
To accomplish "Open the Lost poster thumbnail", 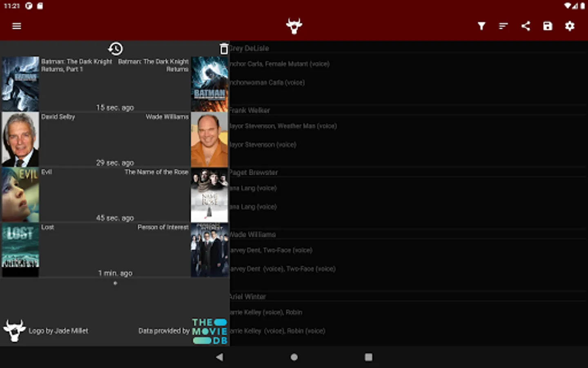I will coord(20,249).
